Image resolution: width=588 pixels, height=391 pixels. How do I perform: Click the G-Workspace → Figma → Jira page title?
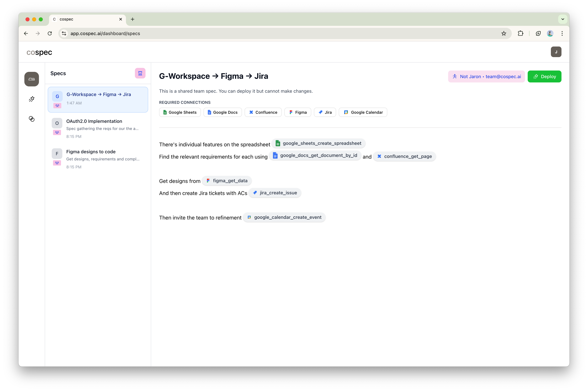[214, 76]
